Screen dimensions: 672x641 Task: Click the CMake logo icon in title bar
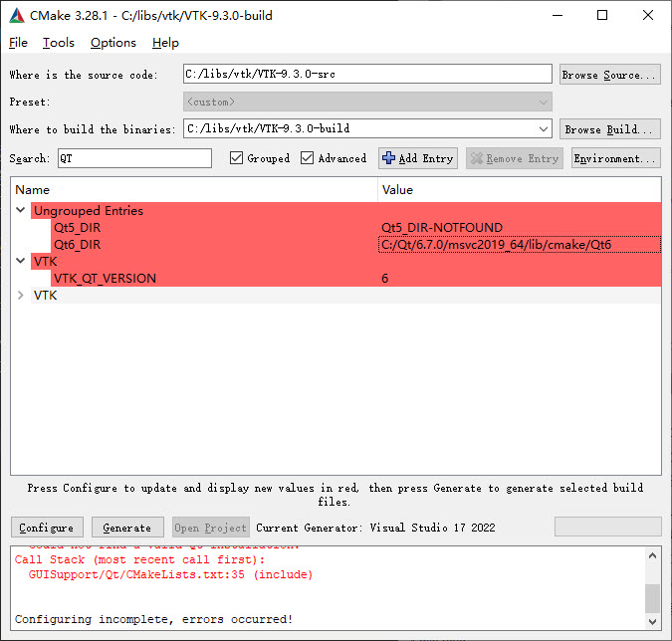17,15
